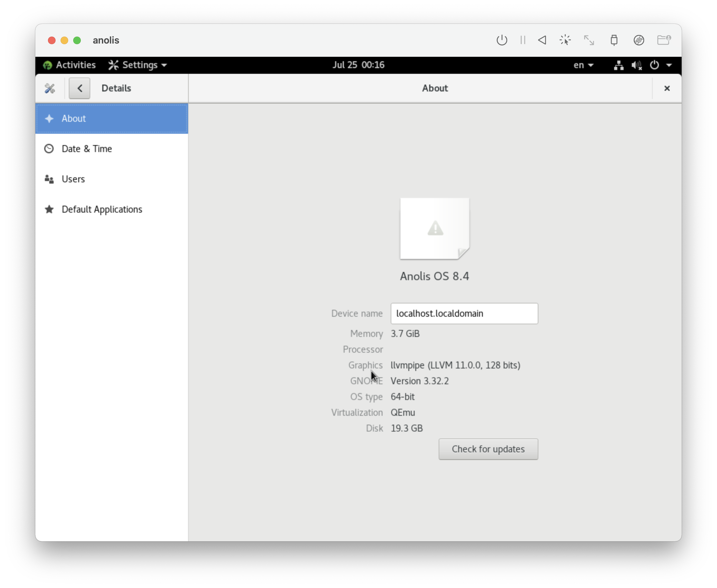Open the USB devices icon

click(x=614, y=40)
